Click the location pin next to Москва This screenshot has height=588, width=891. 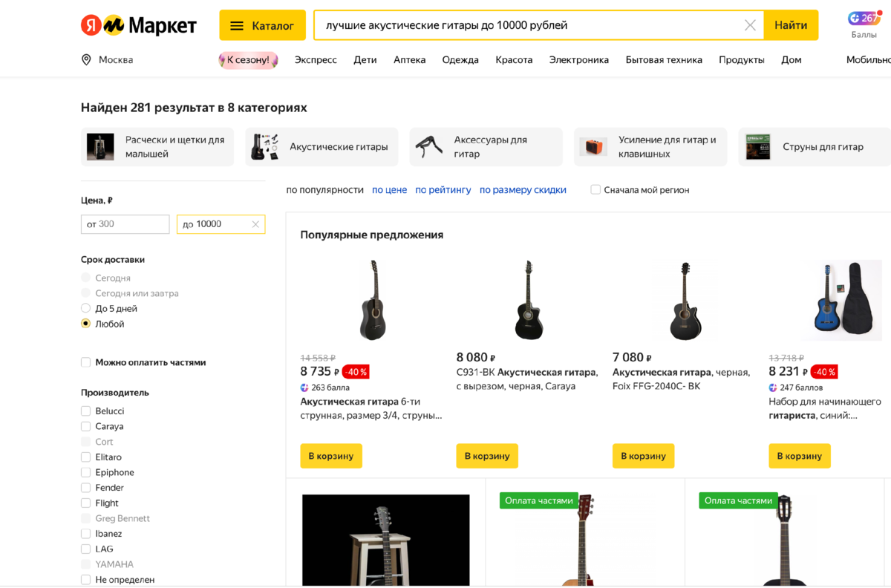[x=85, y=59]
